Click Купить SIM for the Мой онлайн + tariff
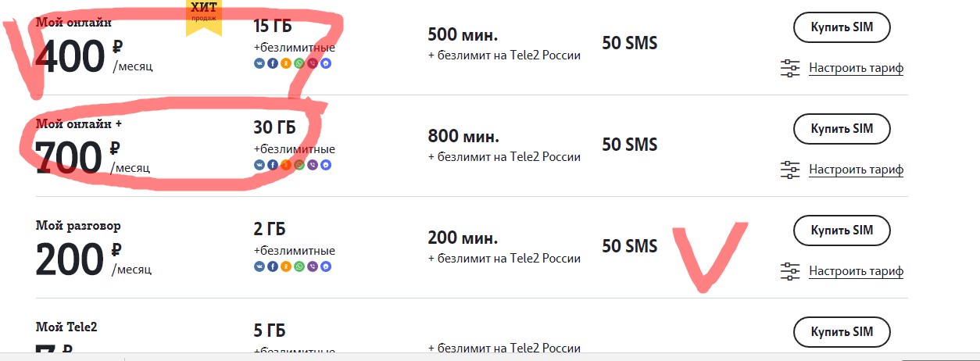This screenshot has width=980, height=361. pos(842,129)
